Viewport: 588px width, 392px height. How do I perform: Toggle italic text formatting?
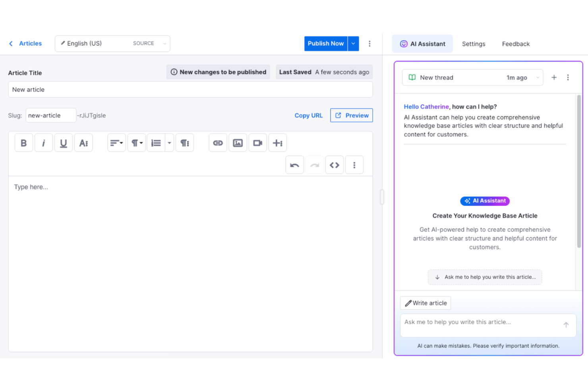click(x=43, y=143)
